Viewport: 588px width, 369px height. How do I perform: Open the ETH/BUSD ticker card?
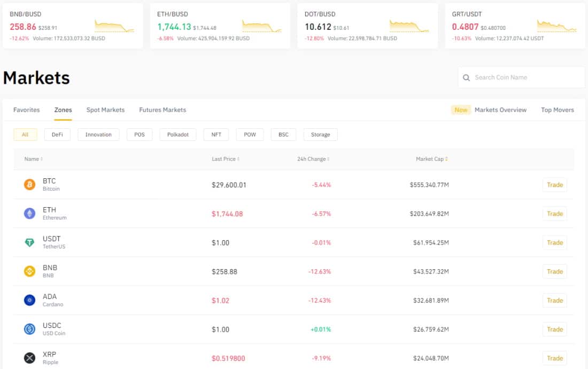pos(220,26)
